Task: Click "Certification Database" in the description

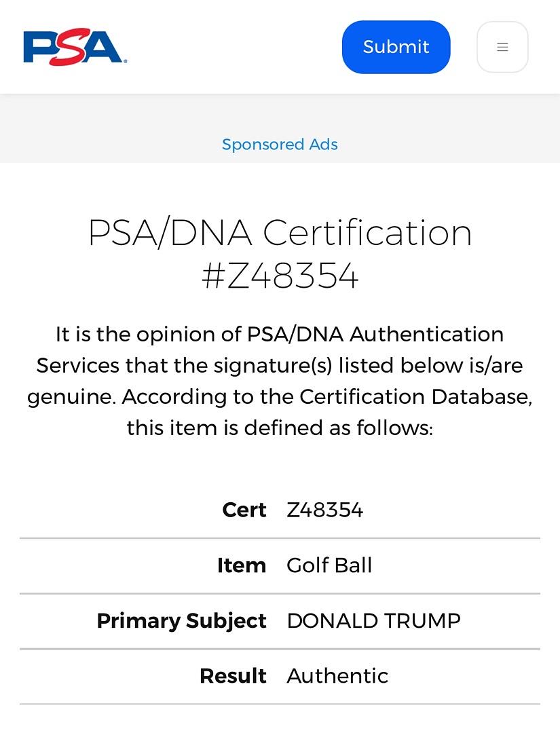Action: (414, 396)
